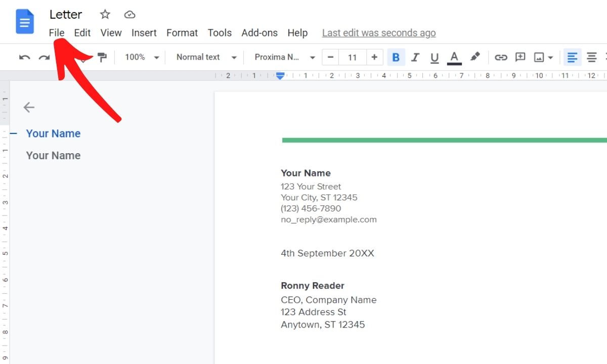Open the Insert menu

pos(144,33)
